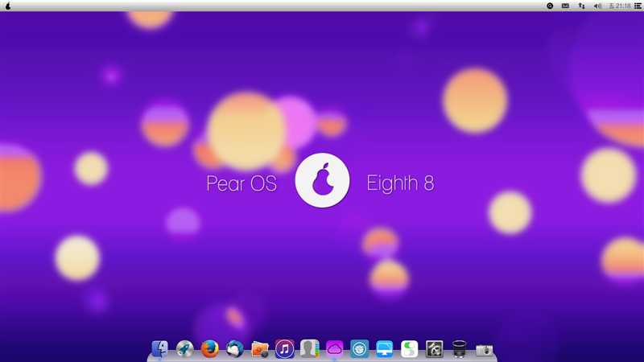Image resolution: width=644 pixels, height=362 pixels.
Task: Open Finder from the dock
Action: click(x=159, y=349)
